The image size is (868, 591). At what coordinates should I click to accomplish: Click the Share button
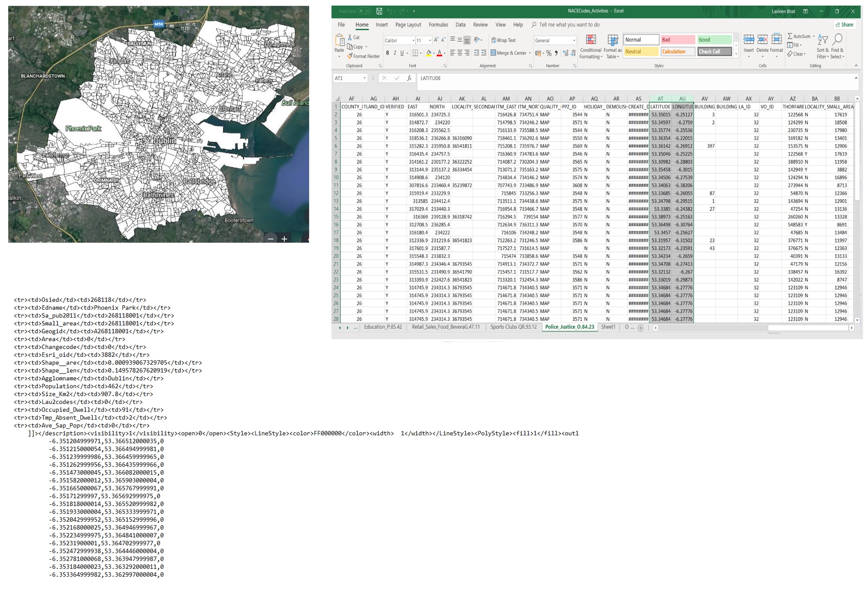coord(844,25)
